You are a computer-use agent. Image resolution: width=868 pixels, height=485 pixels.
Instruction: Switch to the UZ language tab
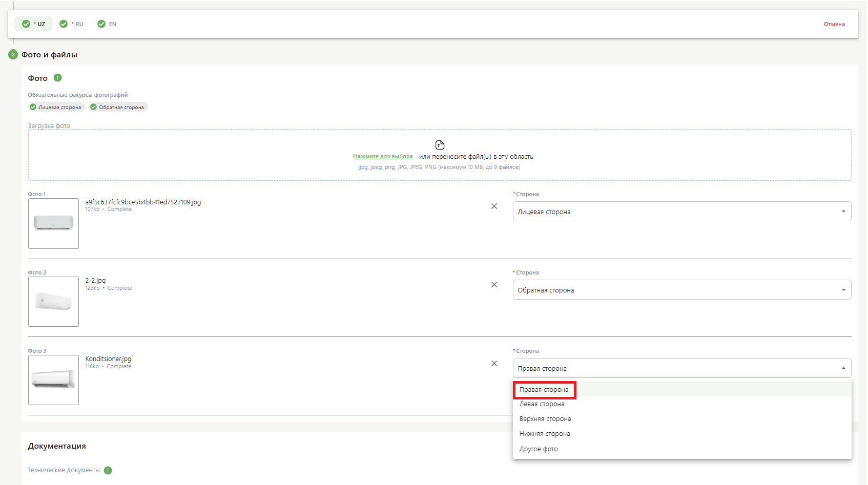pos(34,24)
